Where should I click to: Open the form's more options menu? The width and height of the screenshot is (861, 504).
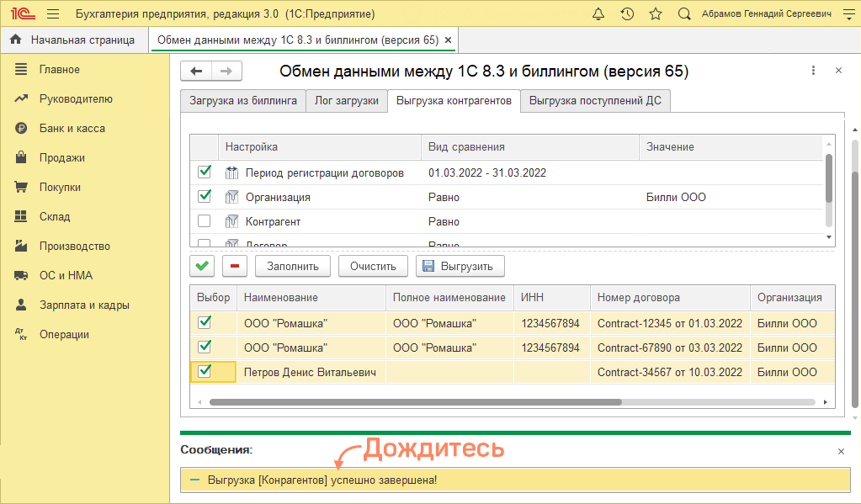pyautogui.click(x=813, y=71)
